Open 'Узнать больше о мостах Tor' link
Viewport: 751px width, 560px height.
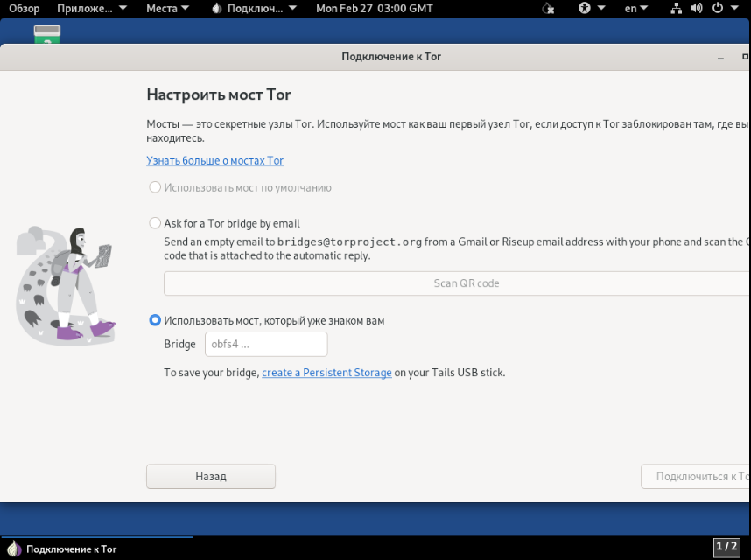point(214,160)
